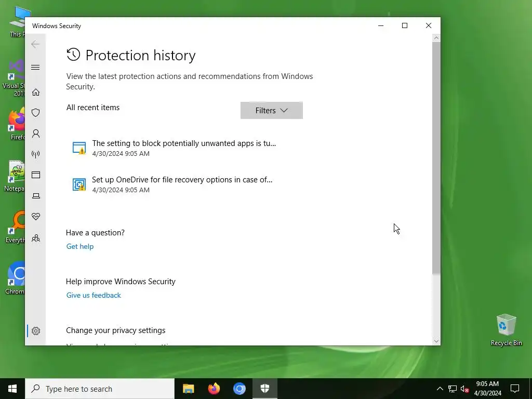532x399 pixels.
Task: Open Device performance & health heart icon
Action: [36, 217]
